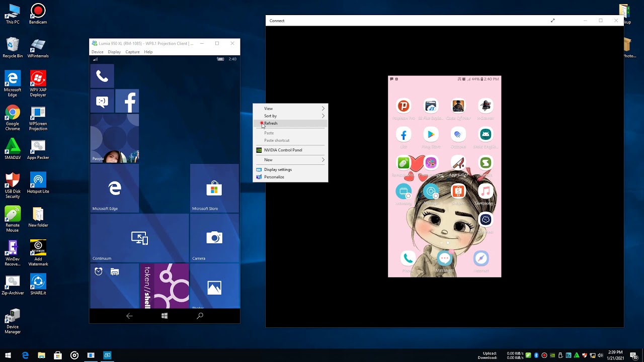Open the volume icon in the system tray

click(x=600, y=355)
